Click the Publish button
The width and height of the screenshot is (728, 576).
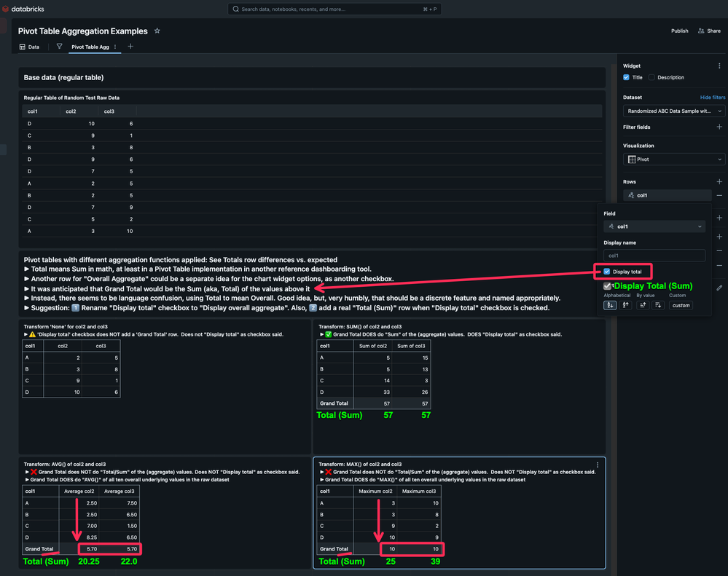679,31
